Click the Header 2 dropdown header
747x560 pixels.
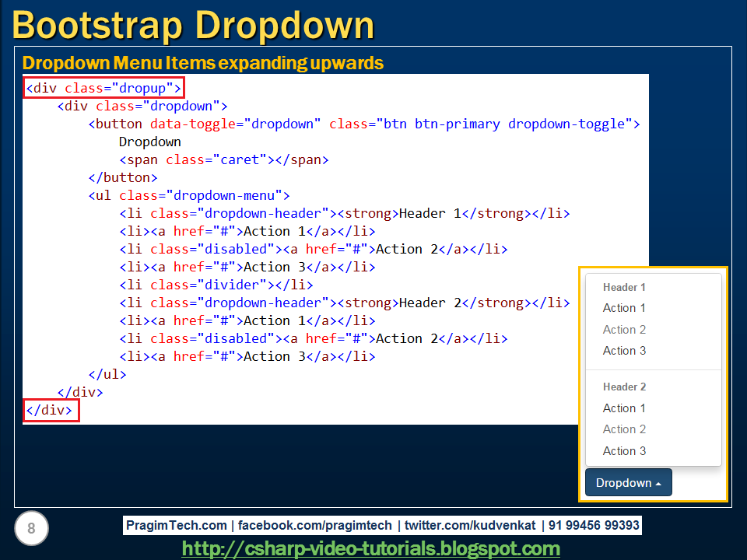623,387
